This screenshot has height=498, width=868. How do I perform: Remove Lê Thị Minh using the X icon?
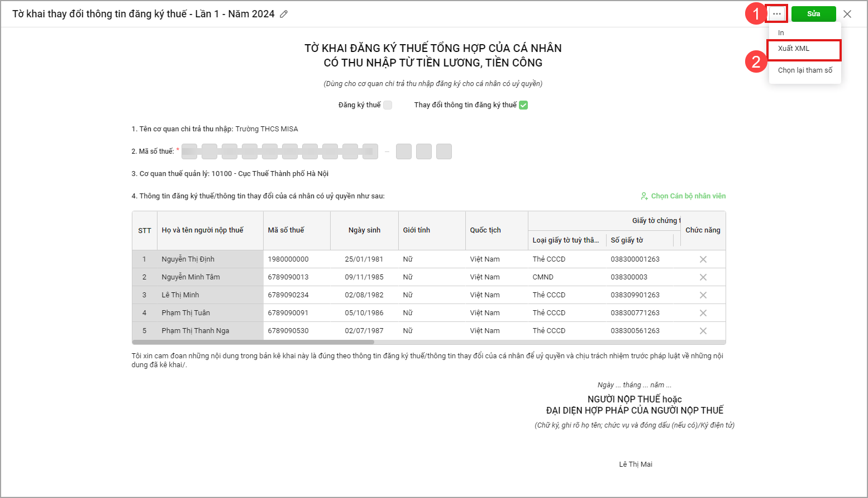(703, 295)
